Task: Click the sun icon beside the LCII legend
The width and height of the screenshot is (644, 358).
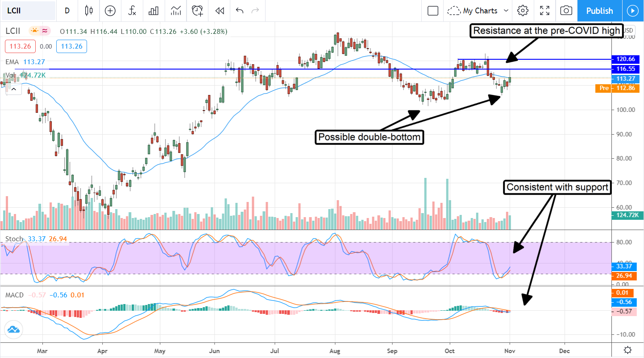Action: click(x=34, y=31)
